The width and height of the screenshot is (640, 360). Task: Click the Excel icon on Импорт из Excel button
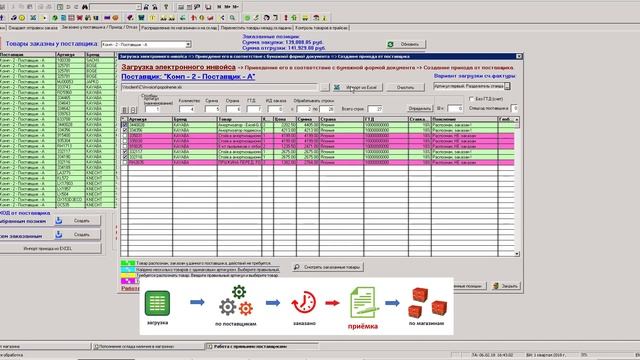[x=337, y=87]
